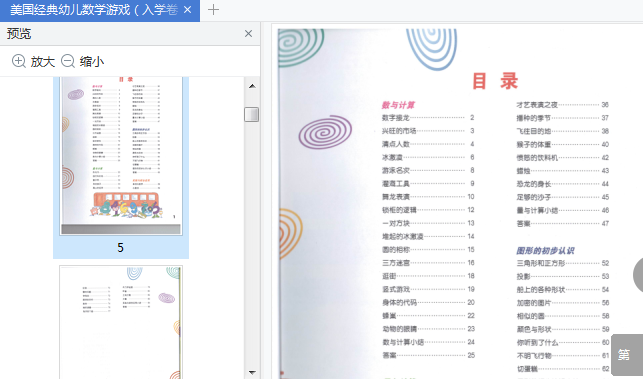Click the 投影 contents entry

point(562,276)
